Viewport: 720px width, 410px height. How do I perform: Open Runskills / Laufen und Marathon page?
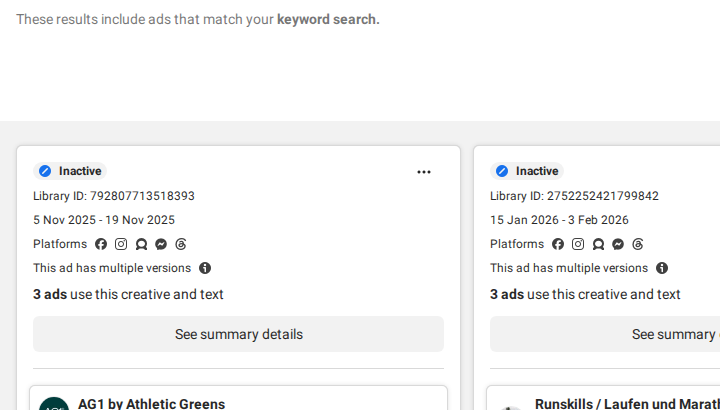pos(627,404)
